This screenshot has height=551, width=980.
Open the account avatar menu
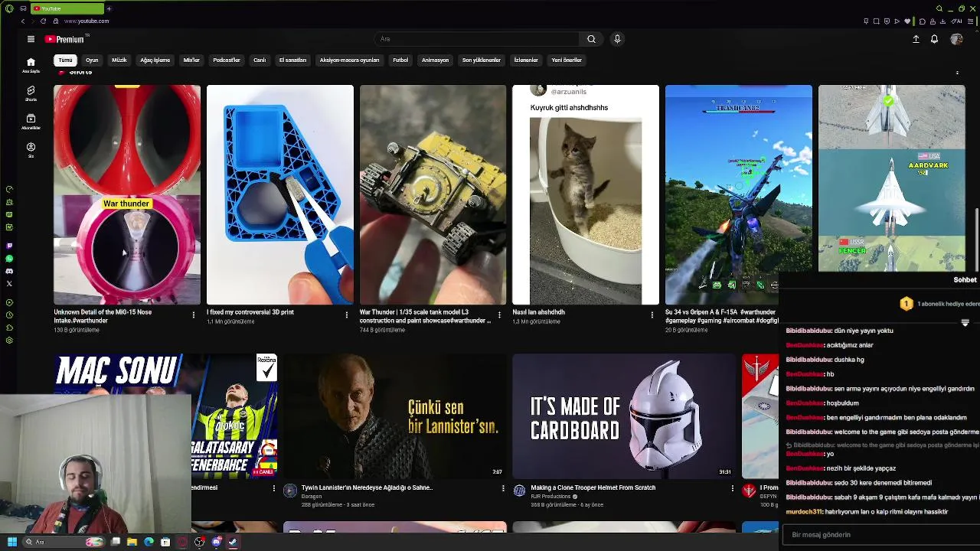coord(956,39)
